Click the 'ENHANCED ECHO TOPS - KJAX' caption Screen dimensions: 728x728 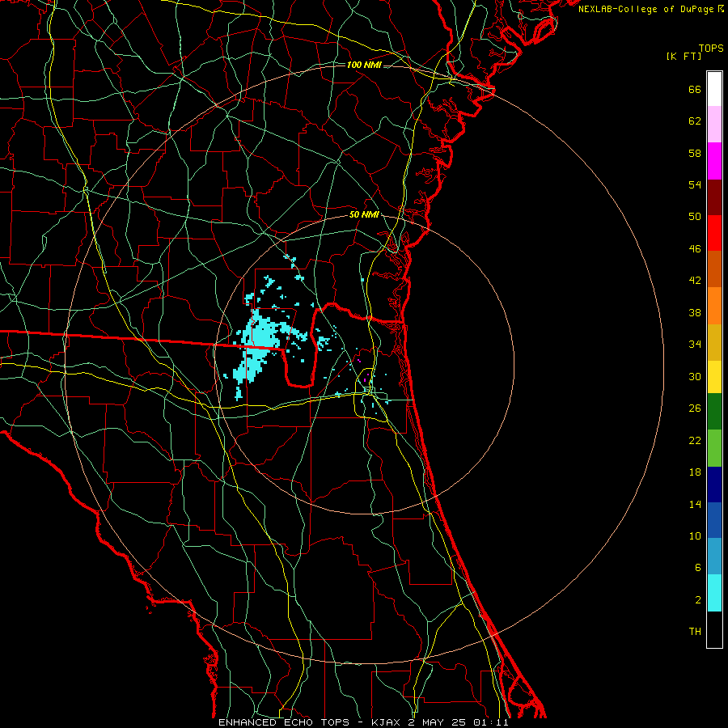point(310,722)
